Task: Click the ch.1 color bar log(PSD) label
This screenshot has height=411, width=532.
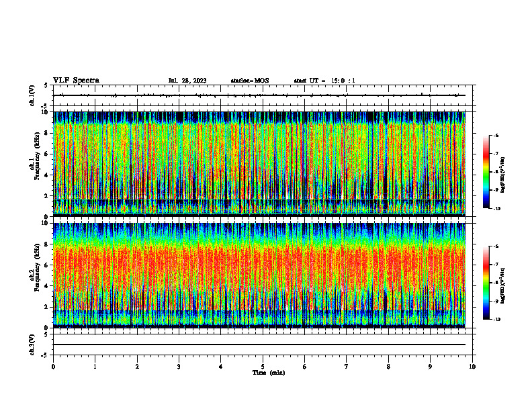Action: 503,175
